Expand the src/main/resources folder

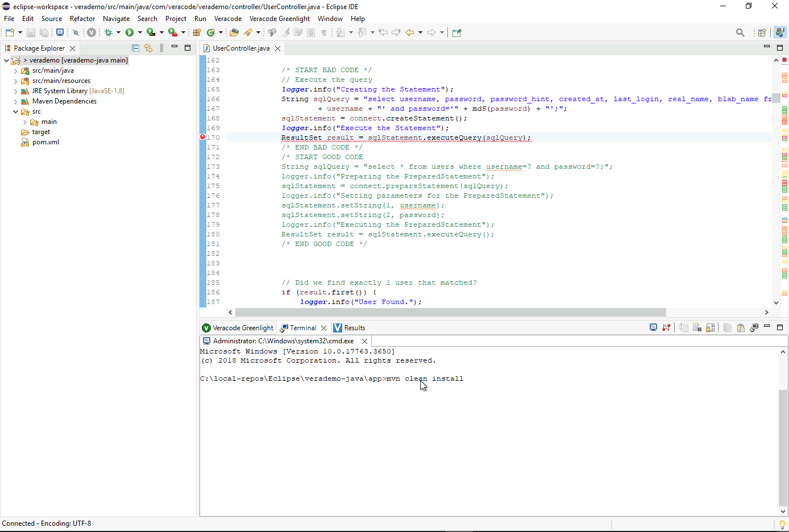coord(15,81)
